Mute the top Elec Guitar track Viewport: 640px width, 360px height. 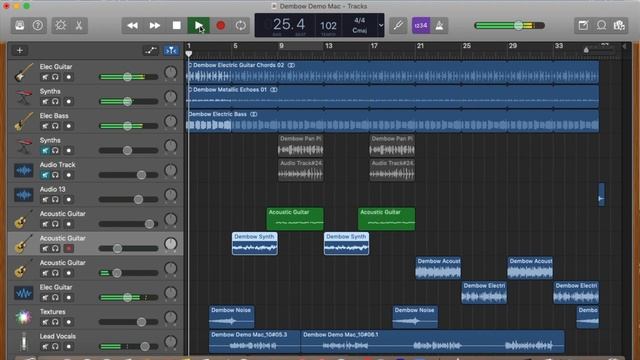click(45, 77)
